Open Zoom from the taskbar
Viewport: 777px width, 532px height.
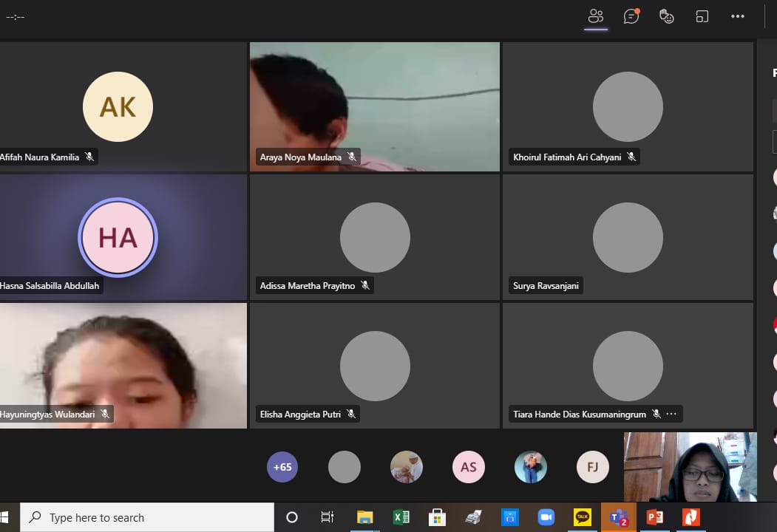click(546, 517)
